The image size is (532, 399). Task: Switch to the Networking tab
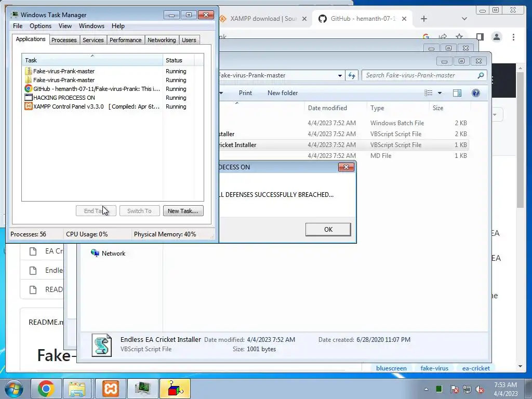pos(162,40)
